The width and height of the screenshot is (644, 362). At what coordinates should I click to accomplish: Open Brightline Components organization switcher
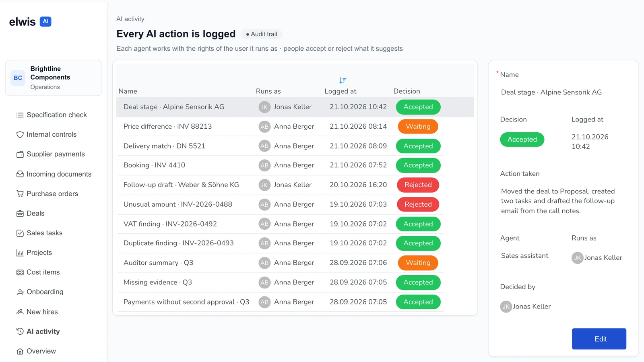(54, 78)
